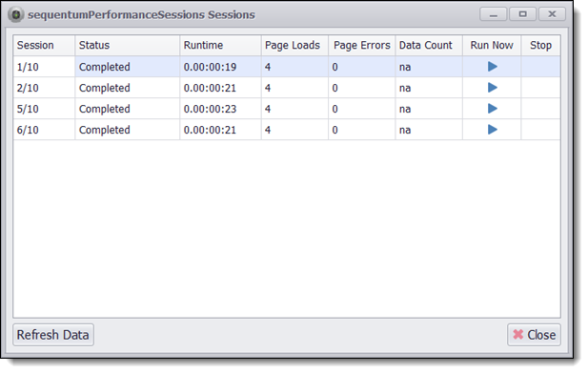Select session cell 2/10
588x373 pixels.
(44, 88)
